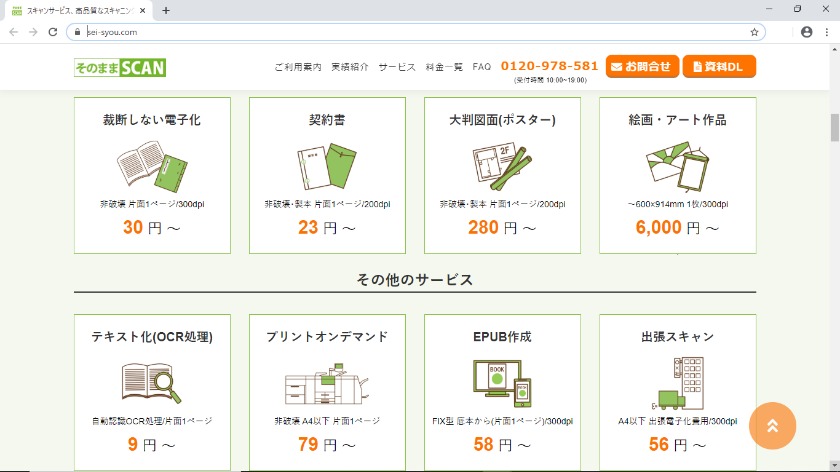The image size is (840, 472).
Task: Click the floor plan icon under 大判図面(ポスター)
Action: point(502,166)
